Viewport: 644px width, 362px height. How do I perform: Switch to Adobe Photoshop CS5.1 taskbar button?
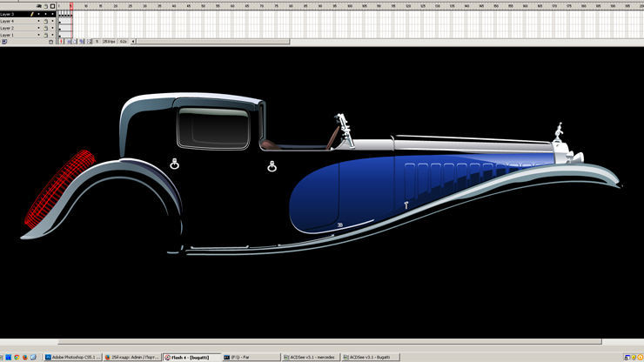coord(72,357)
